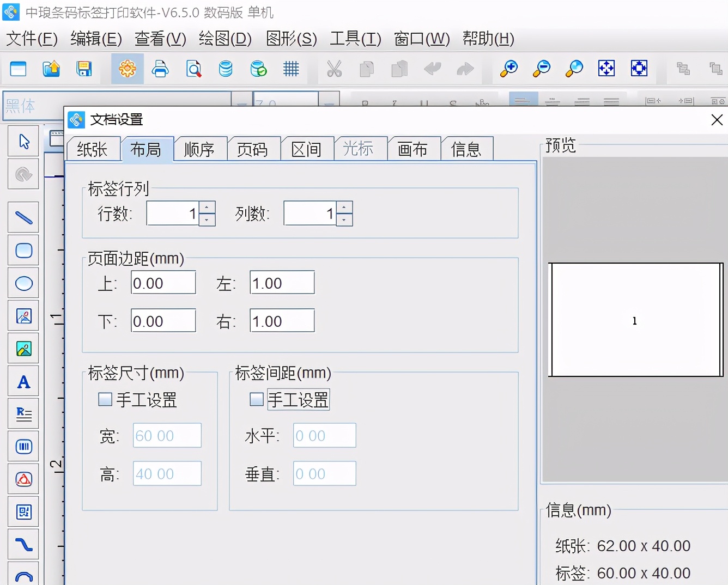The image size is (728, 585).
Task: Click the plain magnifier zoom icon
Action: tap(574, 69)
